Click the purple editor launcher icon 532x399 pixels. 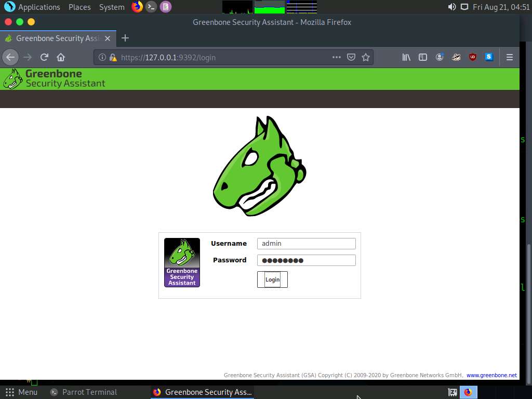(x=166, y=6)
